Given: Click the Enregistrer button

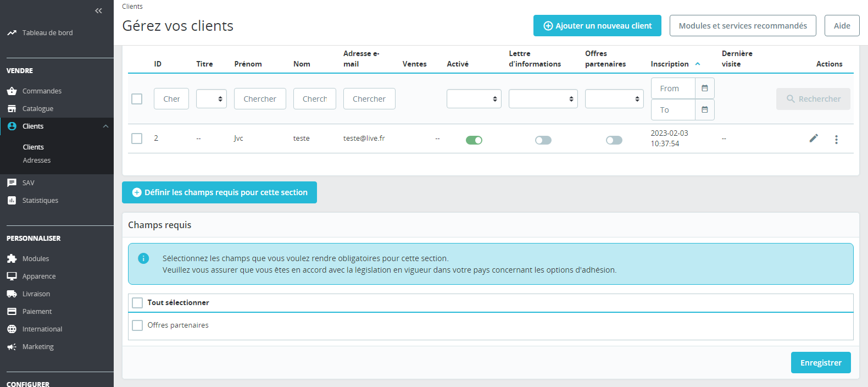Looking at the screenshot, I should [x=821, y=363].
